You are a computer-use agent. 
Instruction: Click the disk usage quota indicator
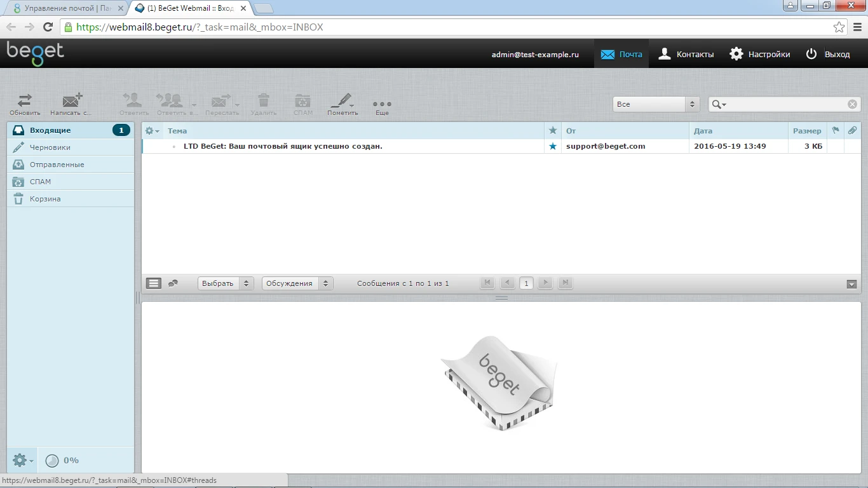[x=62, y=460]
